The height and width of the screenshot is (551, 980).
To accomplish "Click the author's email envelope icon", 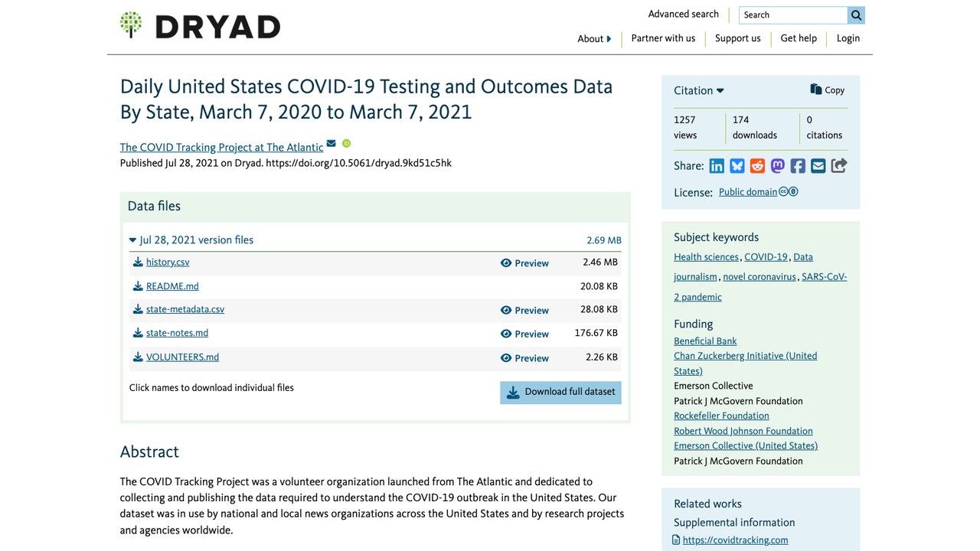I will pyautogui.click(x=331, y=143).
